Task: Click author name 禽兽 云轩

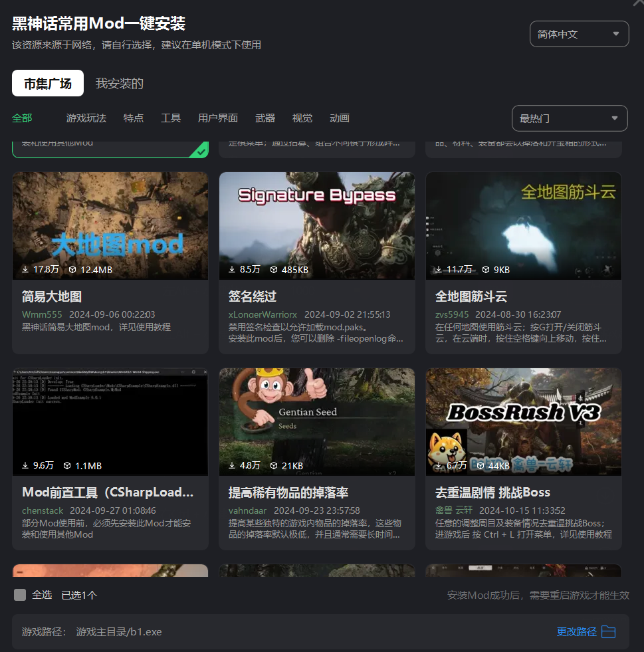Action: point(453,510)
